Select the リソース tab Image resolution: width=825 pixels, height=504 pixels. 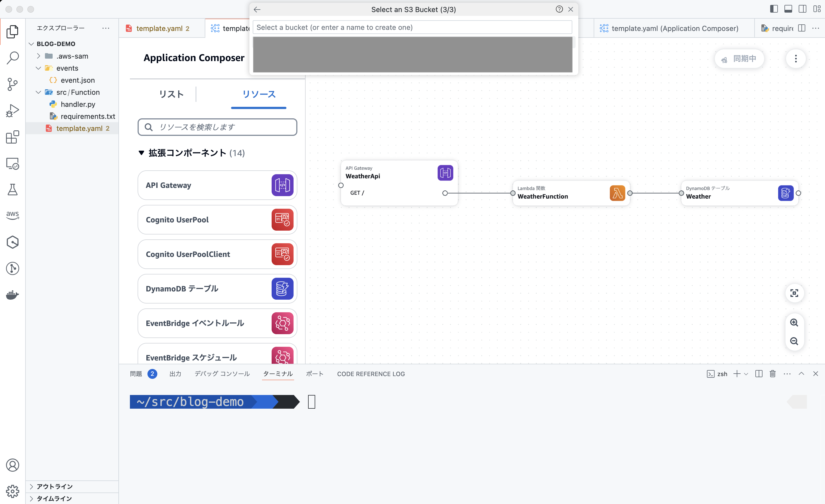[259, 94]
